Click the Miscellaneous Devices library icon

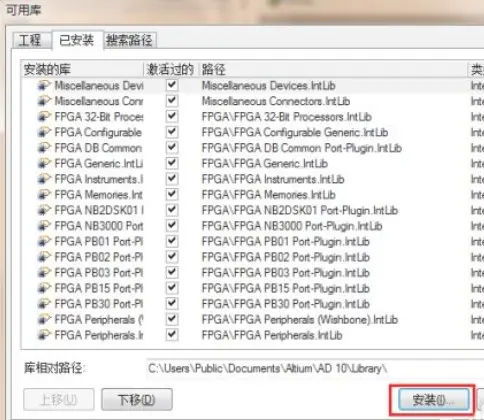tap(44, 85)
